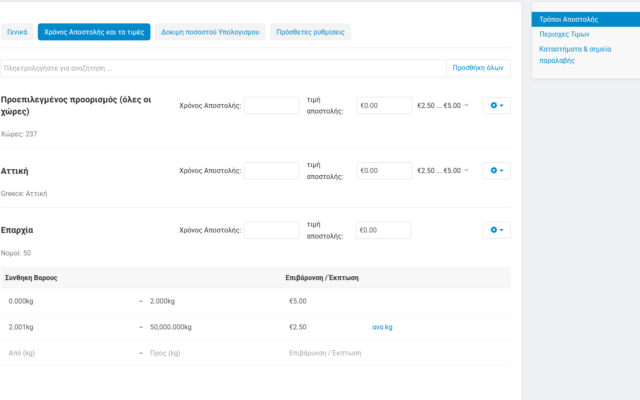This screenshot has height=400, width=640.
Task: Open Περιοχες Τιμων in the sidebar
Action: (565, 33)
